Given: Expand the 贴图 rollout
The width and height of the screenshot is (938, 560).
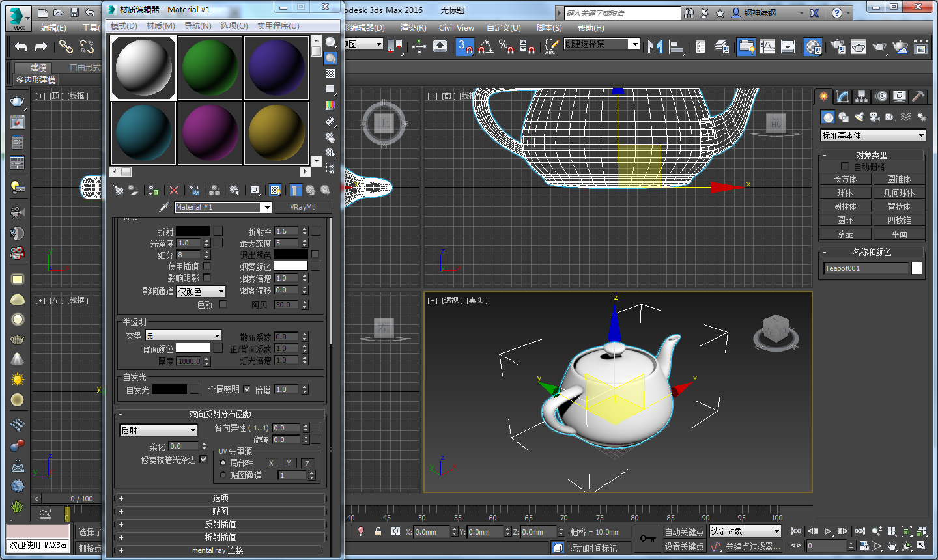Looking at the screenshot, I should click(220, 511).
